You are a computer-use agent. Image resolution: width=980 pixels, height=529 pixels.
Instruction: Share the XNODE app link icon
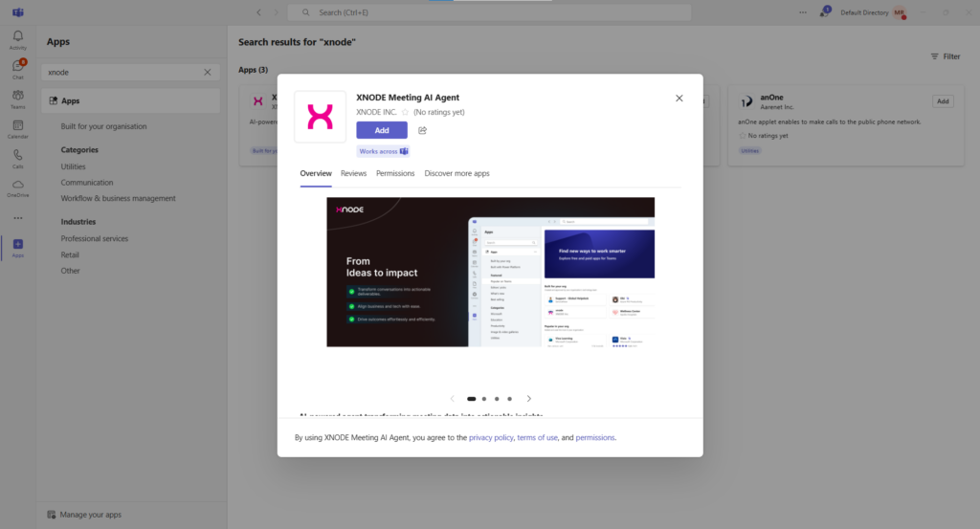pyautogui.click(x=422, y=130)
